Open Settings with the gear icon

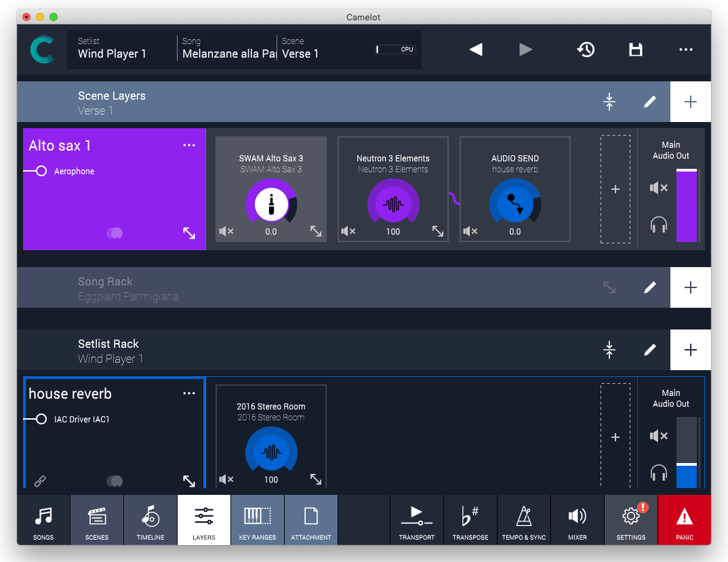tap(631, 520)
